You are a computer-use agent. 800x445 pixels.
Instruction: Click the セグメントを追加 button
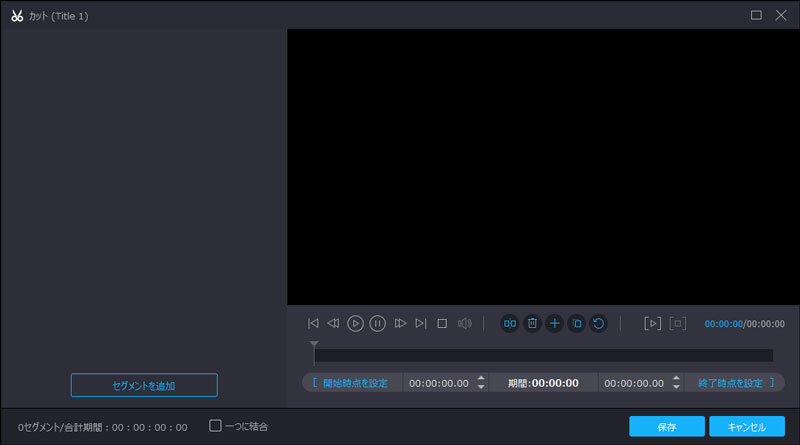tap(144, 385)
